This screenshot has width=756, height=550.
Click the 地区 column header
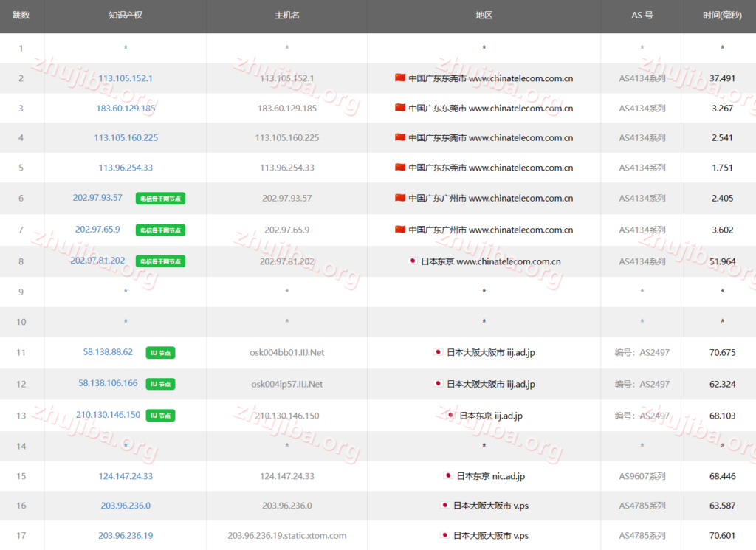tap(484, 16)
